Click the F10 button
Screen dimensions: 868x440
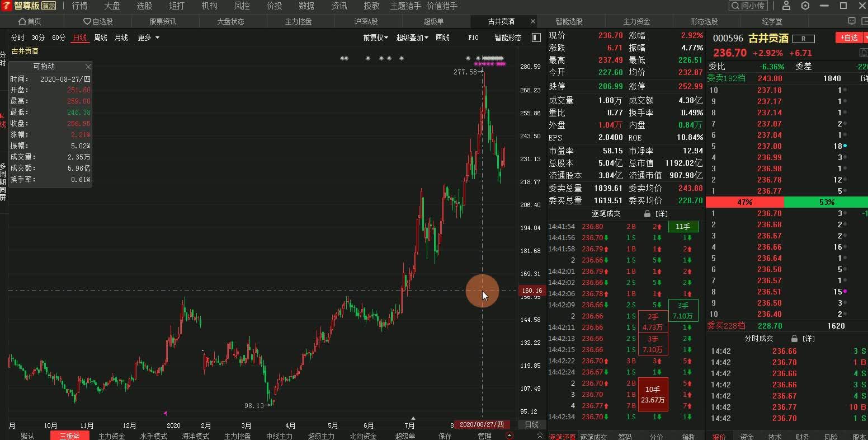tap(473, 38)
